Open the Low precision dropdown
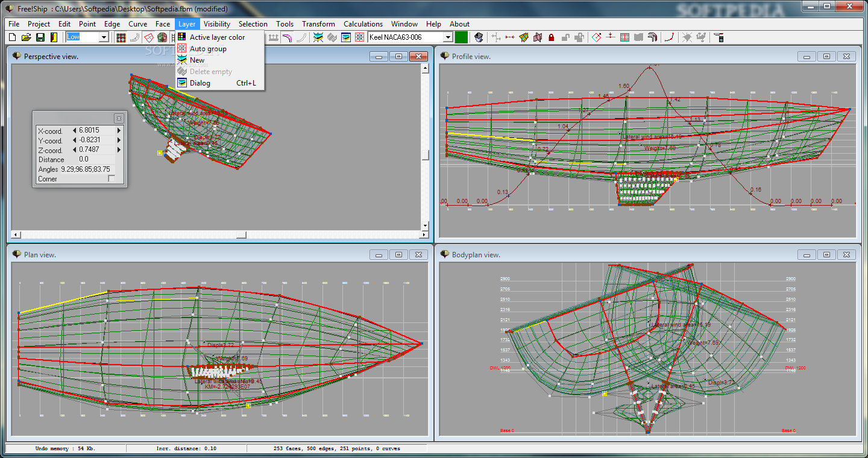The height and width of the screenshot is (458, 868). click(x=104, y=37)
